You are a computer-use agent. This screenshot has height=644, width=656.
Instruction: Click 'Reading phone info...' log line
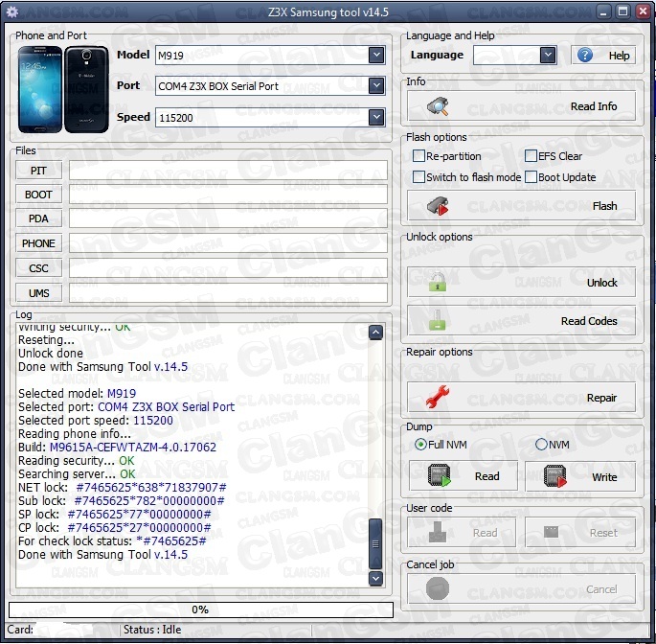pos(75,434)
